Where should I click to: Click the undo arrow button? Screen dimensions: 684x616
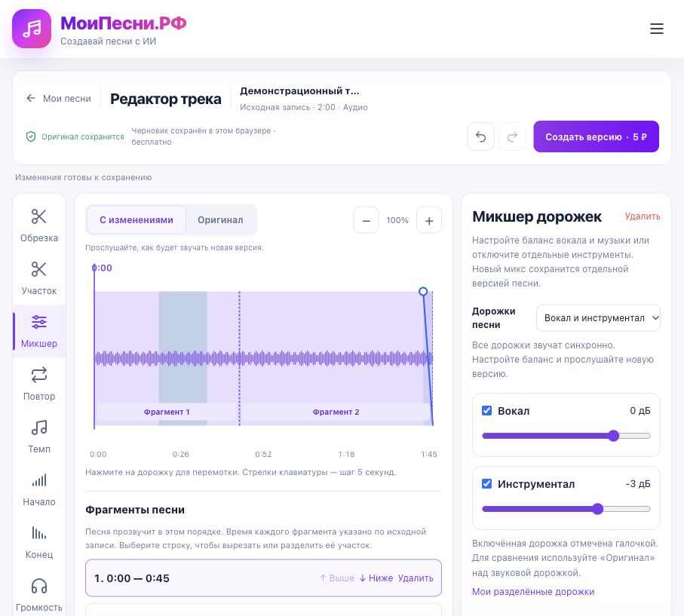pyautogui.click(x=480, y=137)
